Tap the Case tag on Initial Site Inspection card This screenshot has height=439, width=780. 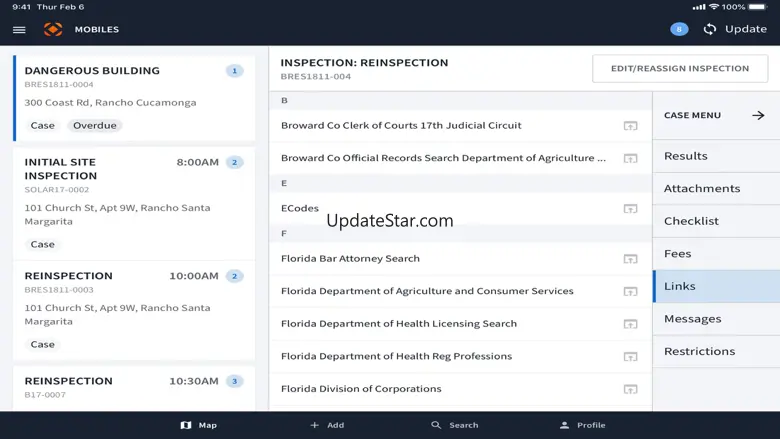(42, 244)
